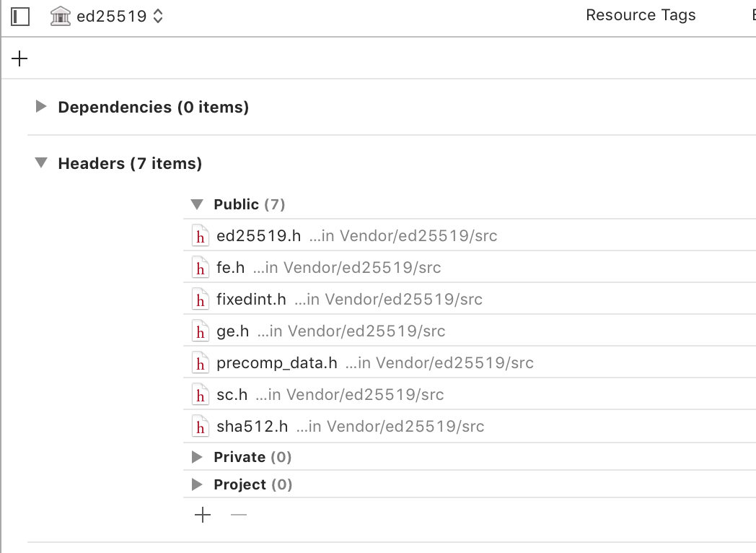Click the sha512.h header file icon
The height and width of the screenshot is (553, 756).
click(201, 427)
